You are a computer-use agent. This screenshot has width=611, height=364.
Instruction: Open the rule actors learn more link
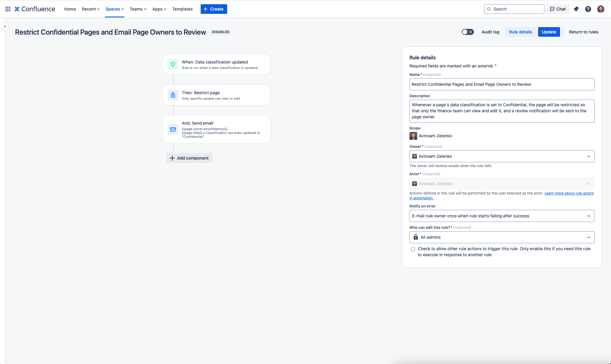pos(569,193)
